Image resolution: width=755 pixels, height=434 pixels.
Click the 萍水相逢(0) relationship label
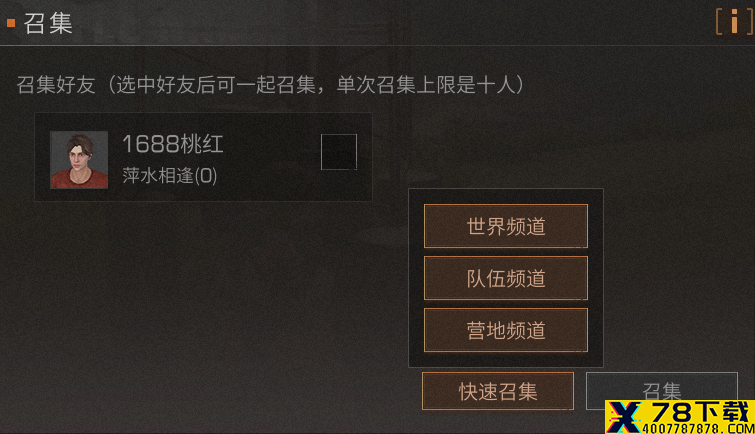click(169, 175)
